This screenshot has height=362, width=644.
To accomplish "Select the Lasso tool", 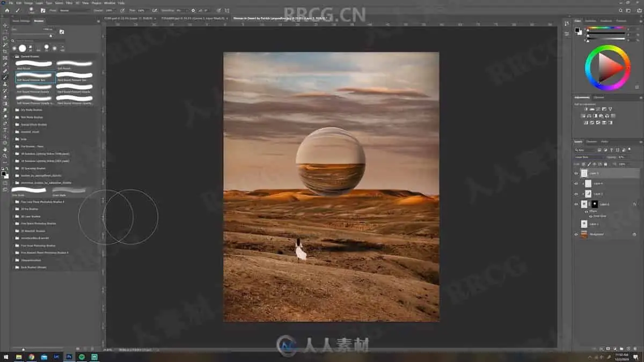I will click(x=5, y=38).
